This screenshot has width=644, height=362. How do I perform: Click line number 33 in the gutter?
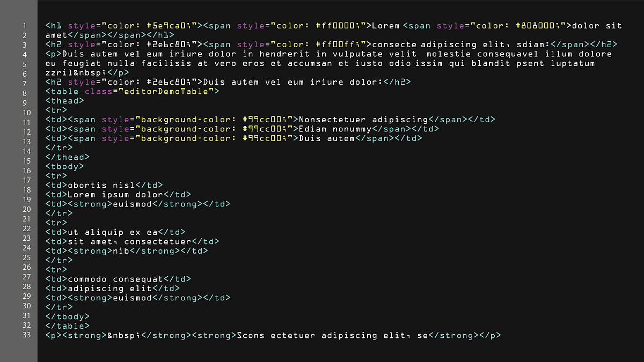pyautogui.click(x=24, y=335)
